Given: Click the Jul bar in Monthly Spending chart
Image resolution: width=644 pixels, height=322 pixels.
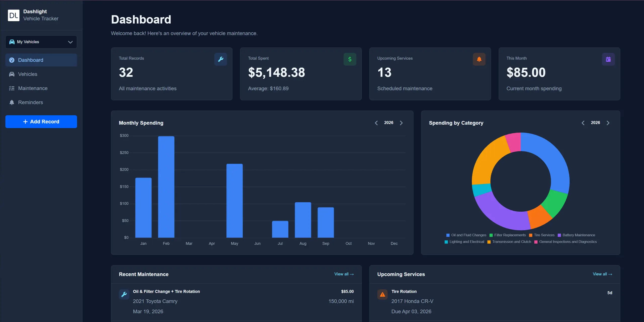Looking at the screenshot, I should click(x=280, y=229).
